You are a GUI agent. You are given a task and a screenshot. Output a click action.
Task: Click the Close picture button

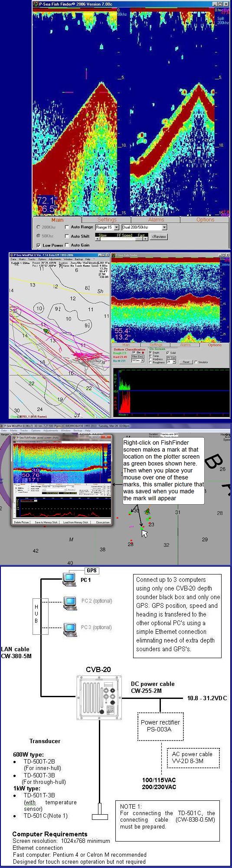tap(103, 522)
